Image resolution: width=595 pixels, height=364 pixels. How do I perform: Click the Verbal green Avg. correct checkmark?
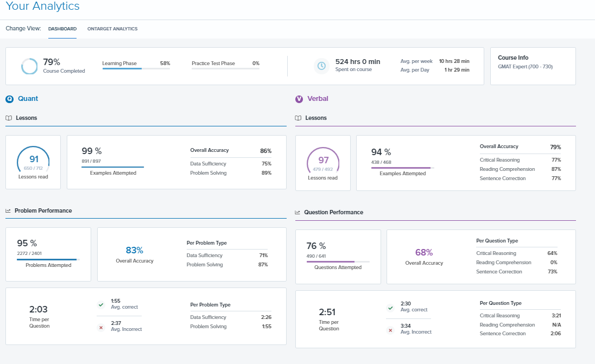390,308
